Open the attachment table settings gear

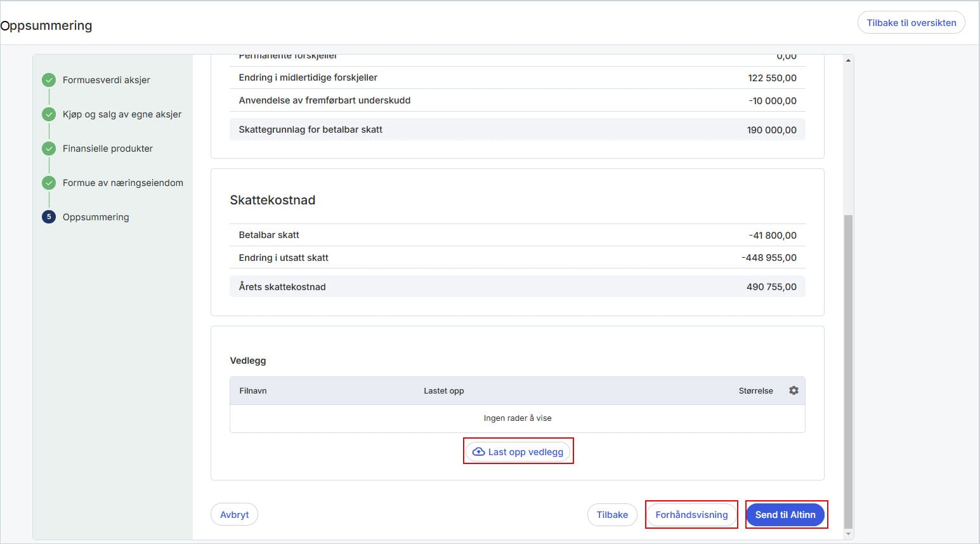[x=794, y=390]
